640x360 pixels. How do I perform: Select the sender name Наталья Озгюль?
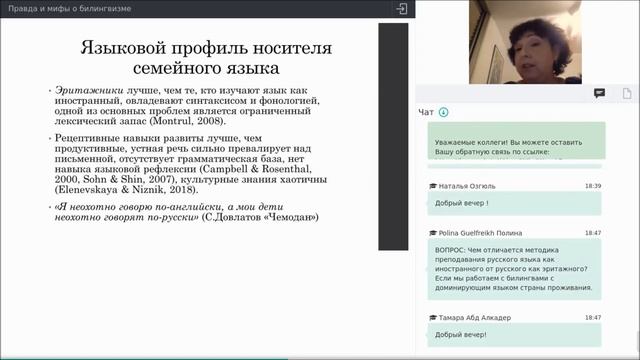pyautogui.click(x=467, y=186)
